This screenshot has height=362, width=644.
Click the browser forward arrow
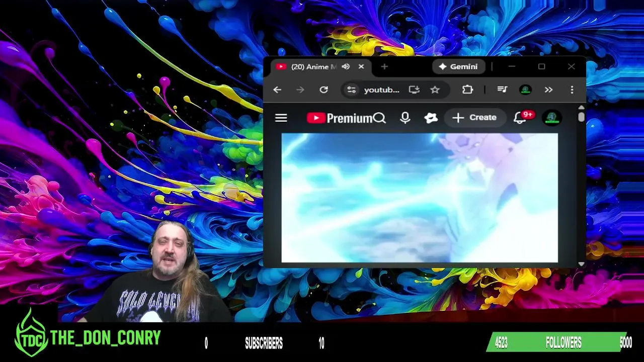[300, 89]
